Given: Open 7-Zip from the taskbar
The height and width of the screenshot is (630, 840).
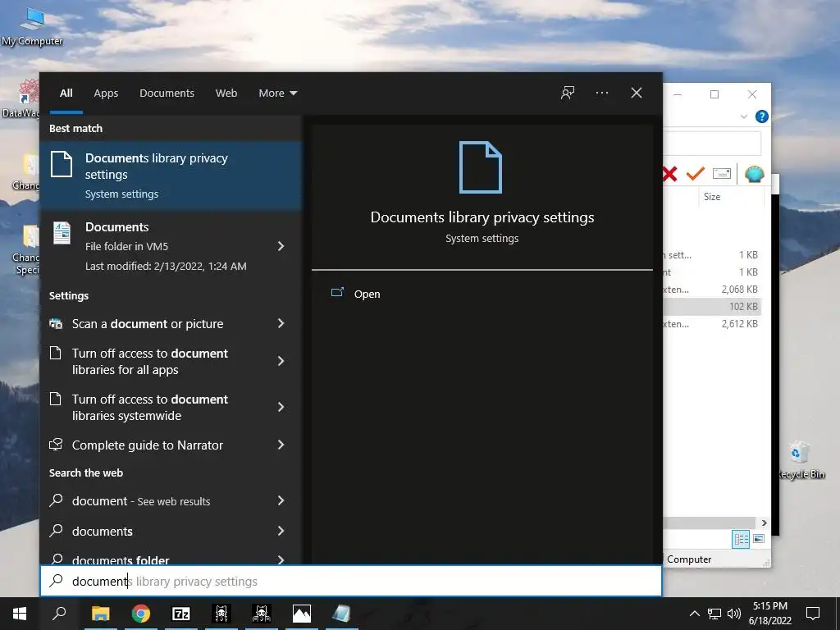Looking at the screenshot, I should [181, 614].
